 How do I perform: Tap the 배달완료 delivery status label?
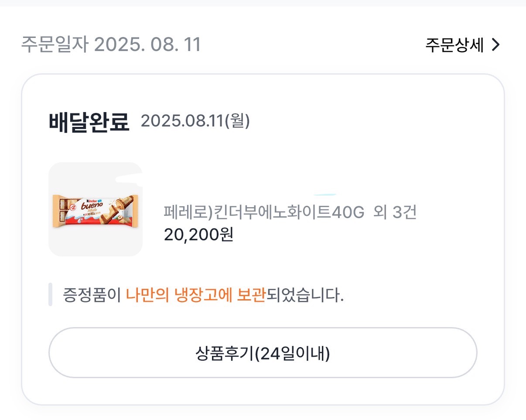tap(89, 123)
